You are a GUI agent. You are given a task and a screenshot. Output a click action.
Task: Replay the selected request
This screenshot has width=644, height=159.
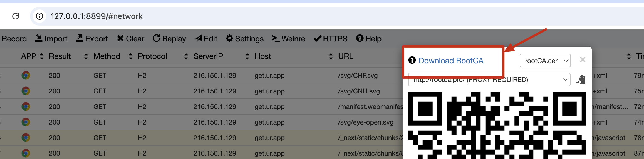pyautogui.click(x=169, y=39)
